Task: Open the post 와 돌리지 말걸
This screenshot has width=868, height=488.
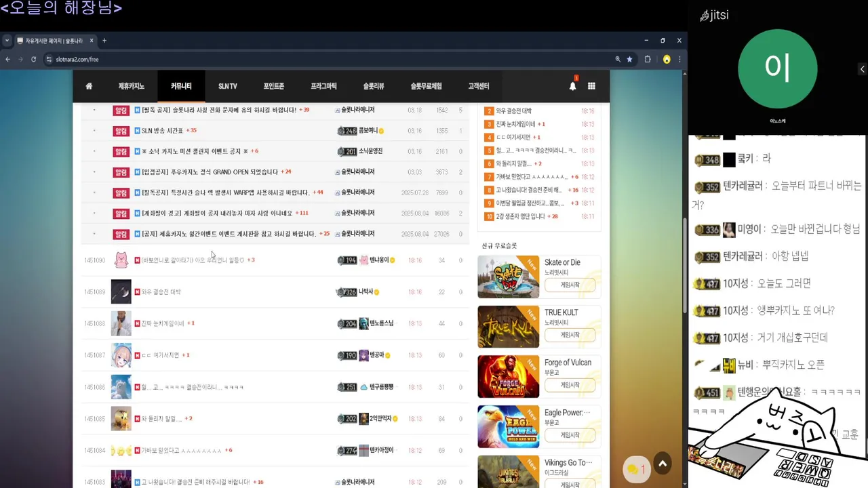Action: (161, 419)
